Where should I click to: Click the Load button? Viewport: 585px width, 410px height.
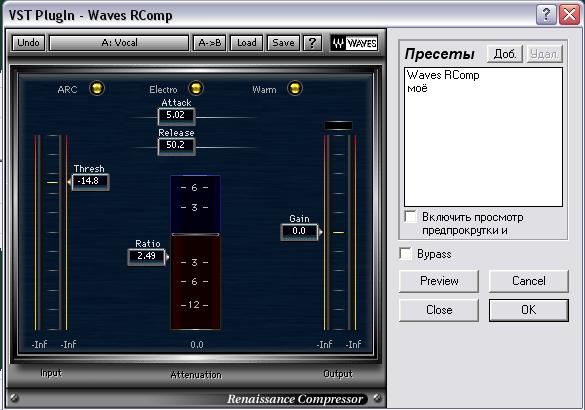point(246,43)
